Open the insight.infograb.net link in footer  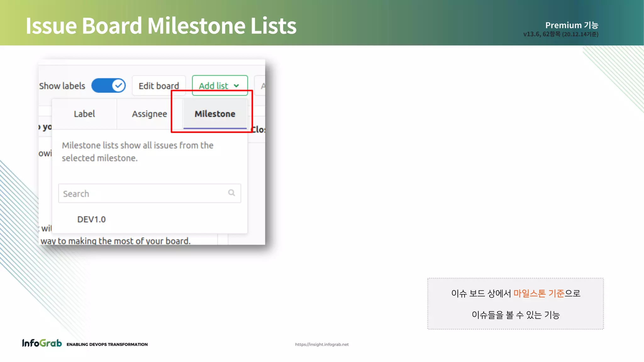tap(322, 344)
